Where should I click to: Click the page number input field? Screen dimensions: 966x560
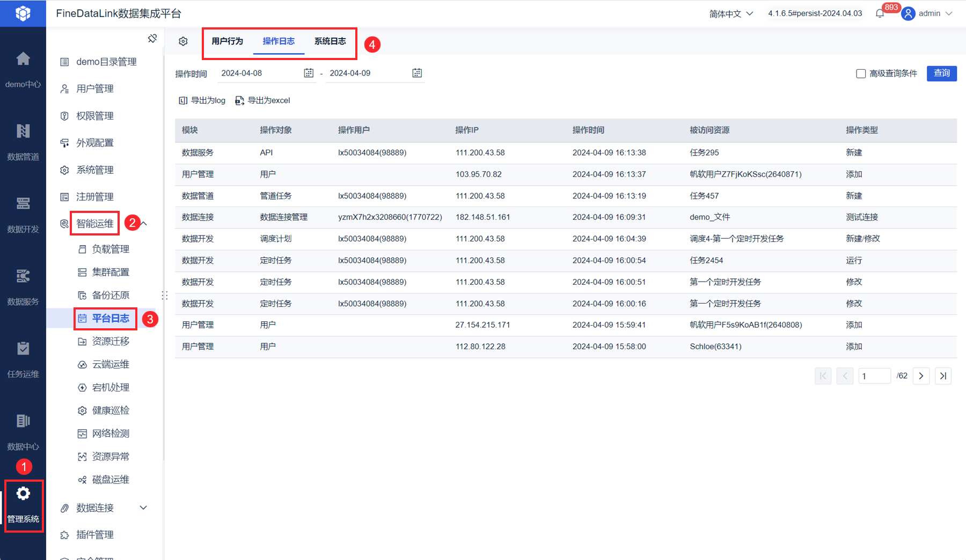click(x=874, y=376)
